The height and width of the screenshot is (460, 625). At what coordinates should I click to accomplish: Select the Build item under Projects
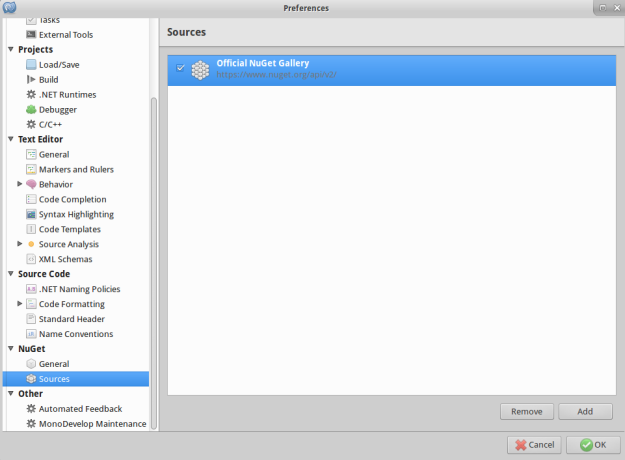[x=49, y=80]
